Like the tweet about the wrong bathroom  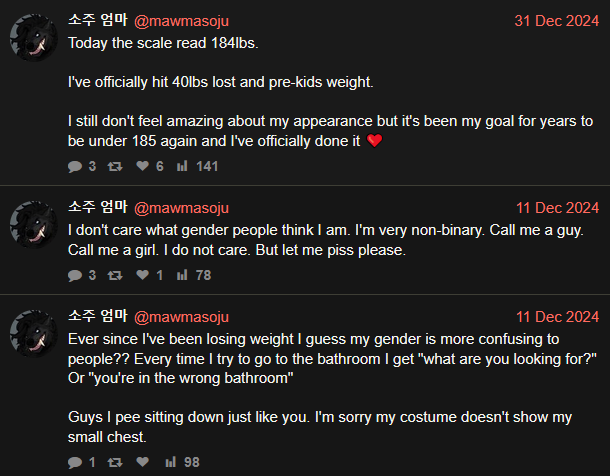pos(142,462)
